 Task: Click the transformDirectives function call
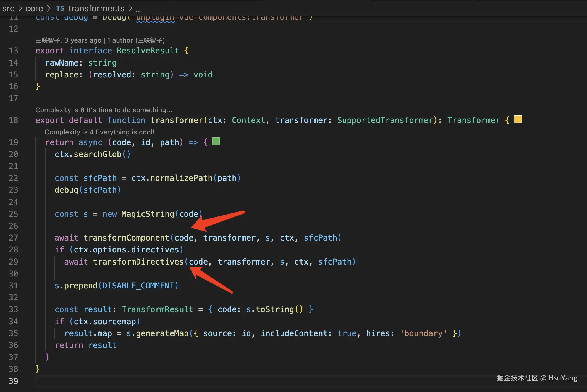[138, 262]
